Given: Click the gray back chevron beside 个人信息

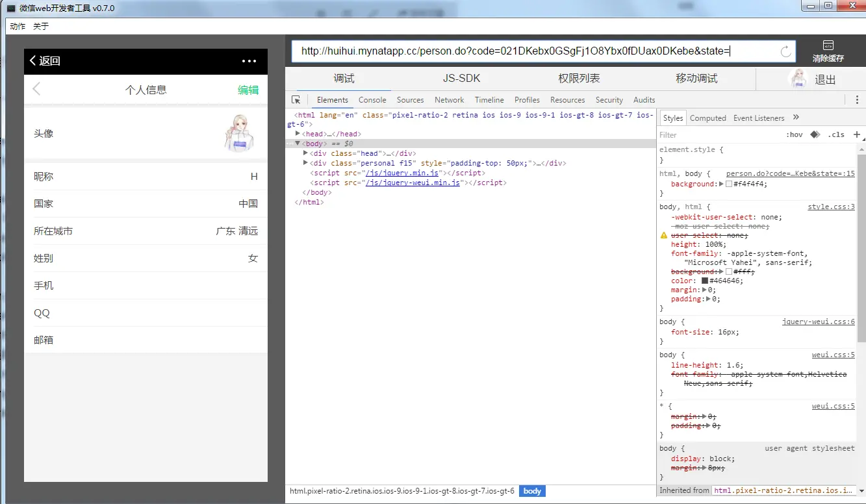Looking at the screenshot, I should [36, 89].
